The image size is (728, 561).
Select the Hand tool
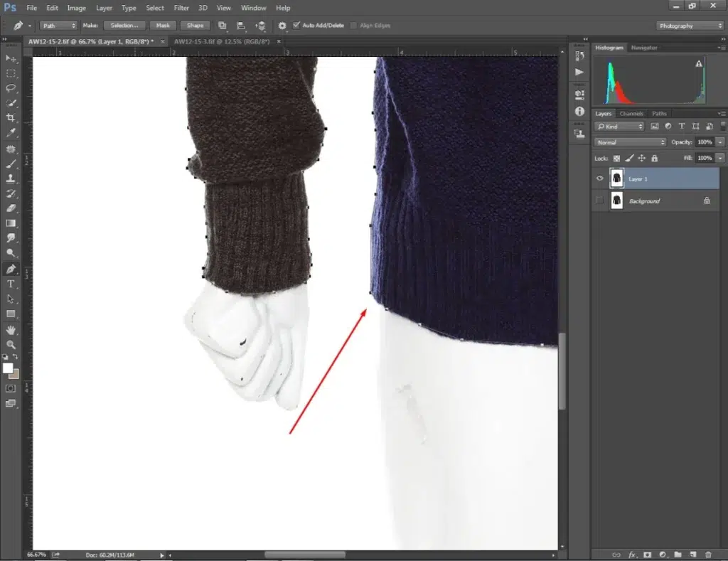coord(11,330)
